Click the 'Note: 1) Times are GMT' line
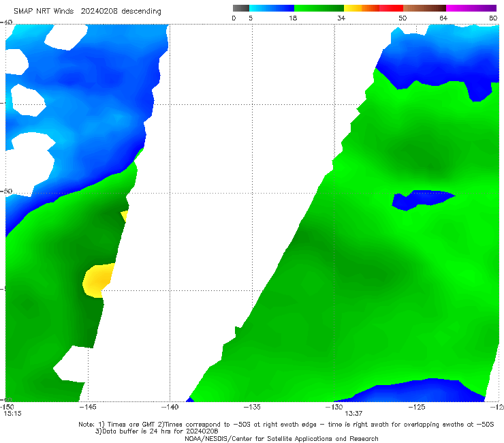 (x=286, y=425)
